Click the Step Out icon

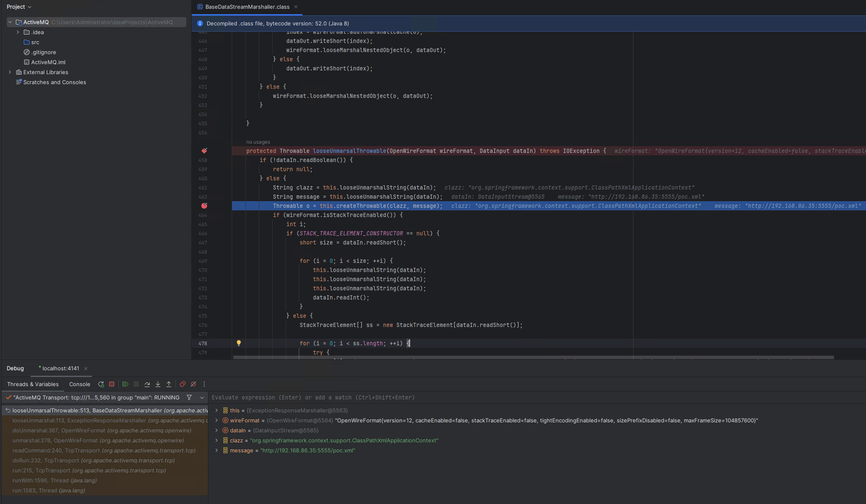click(169, 384)
